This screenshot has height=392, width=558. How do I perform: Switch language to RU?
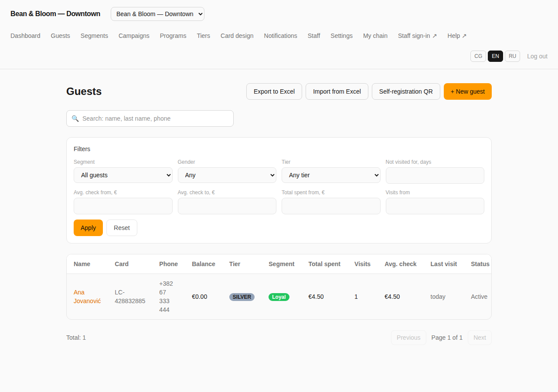pos(512,56)
